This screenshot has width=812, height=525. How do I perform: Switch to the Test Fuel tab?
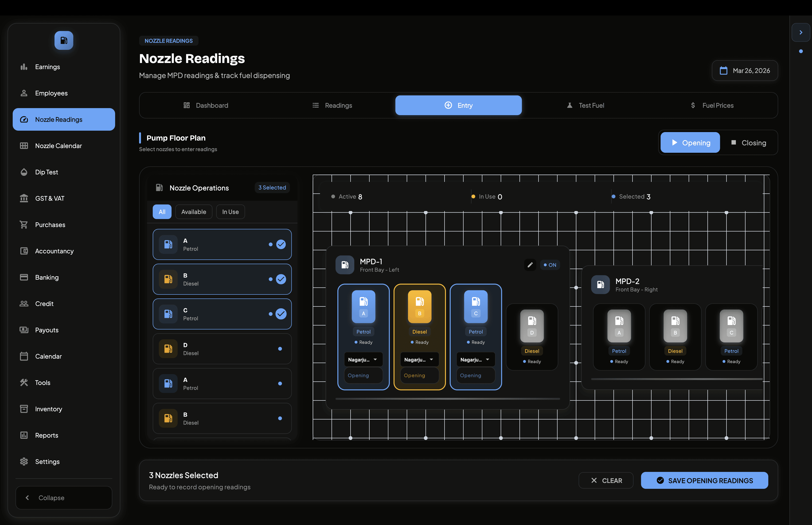pyautogui.click(x=585, y=105)
